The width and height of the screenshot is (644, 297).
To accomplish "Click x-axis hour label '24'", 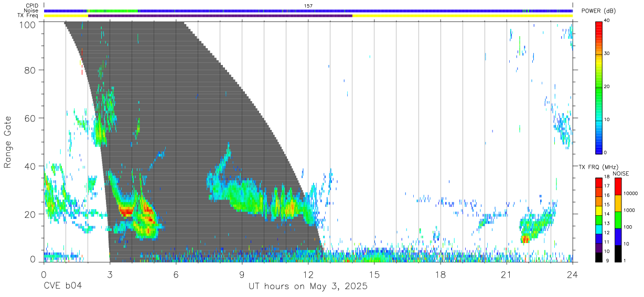I will (572, 274).
